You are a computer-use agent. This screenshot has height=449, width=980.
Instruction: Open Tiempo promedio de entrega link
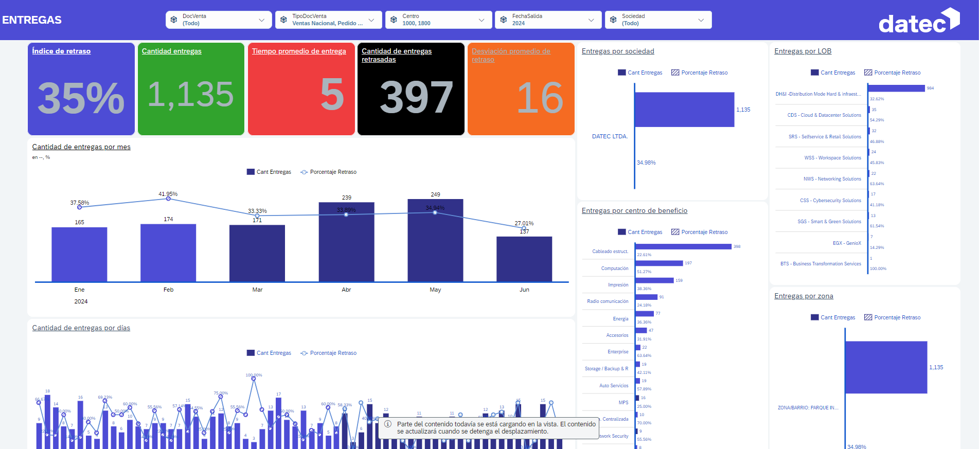point(299,51)
